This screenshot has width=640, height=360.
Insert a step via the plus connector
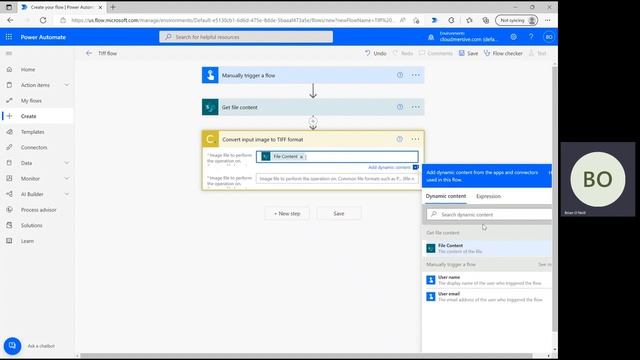pos(313,121)
